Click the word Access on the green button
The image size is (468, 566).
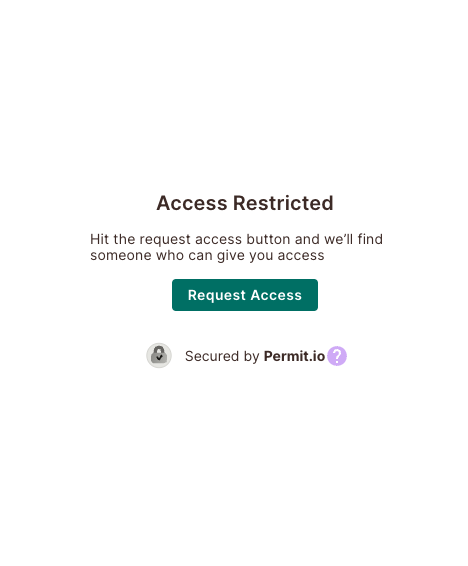(x=276, y=295)
